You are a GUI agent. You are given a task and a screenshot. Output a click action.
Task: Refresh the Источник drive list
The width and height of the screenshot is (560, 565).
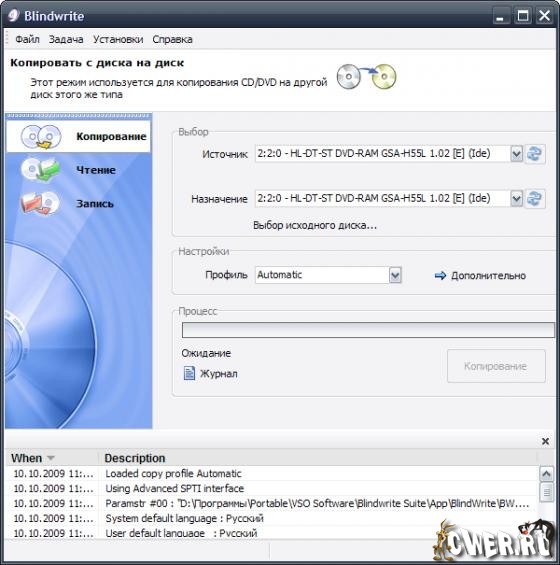click(535, 154)
